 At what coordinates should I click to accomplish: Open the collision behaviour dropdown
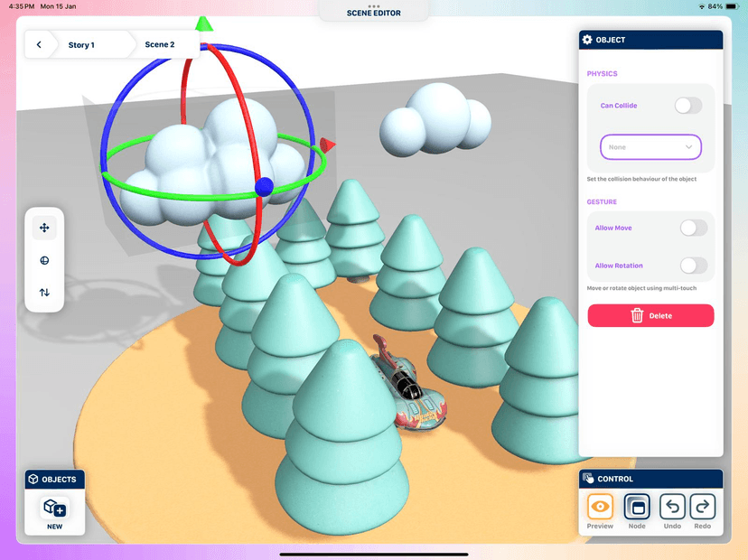click(x=650, y=146)
